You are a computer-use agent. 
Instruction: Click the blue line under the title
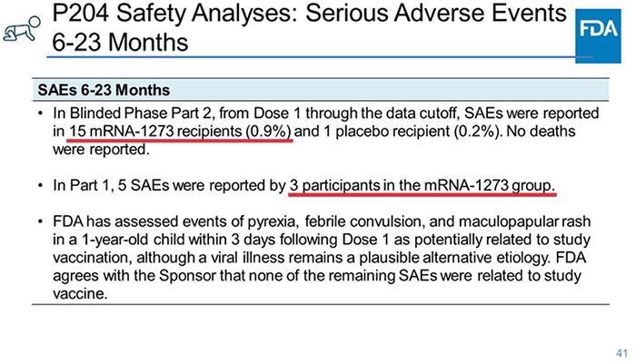pos(320,57)
